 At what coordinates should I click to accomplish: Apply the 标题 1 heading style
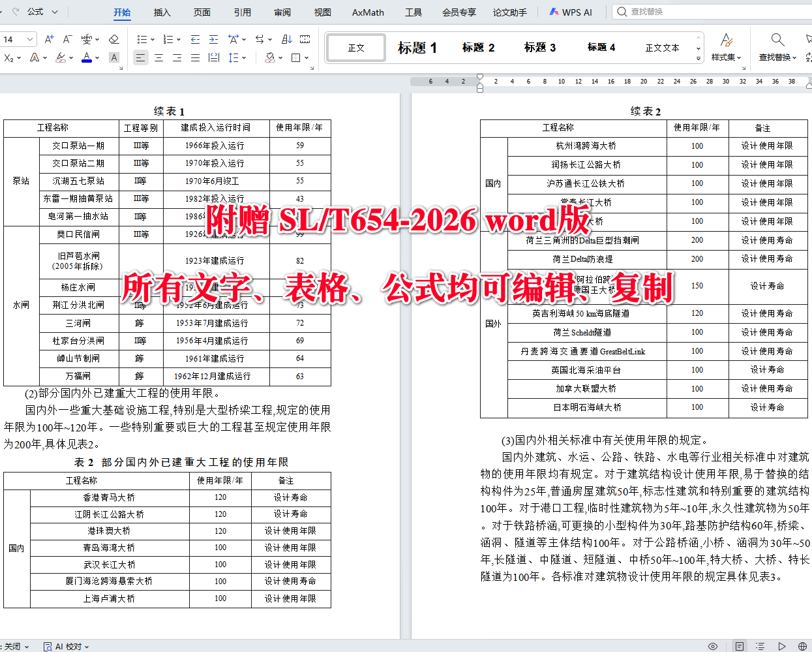click(416, 47)
